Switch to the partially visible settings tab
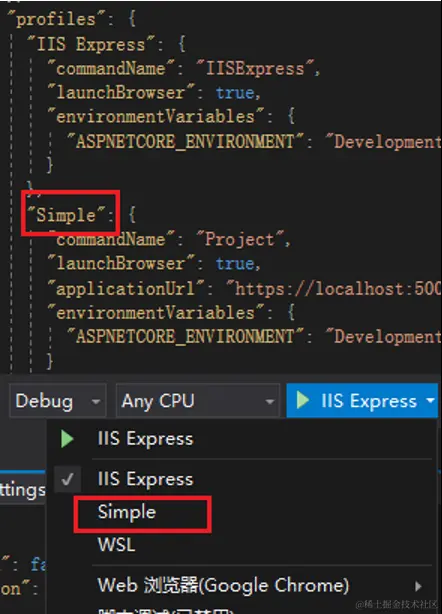The image size is (442, 614). coord(22,490)
